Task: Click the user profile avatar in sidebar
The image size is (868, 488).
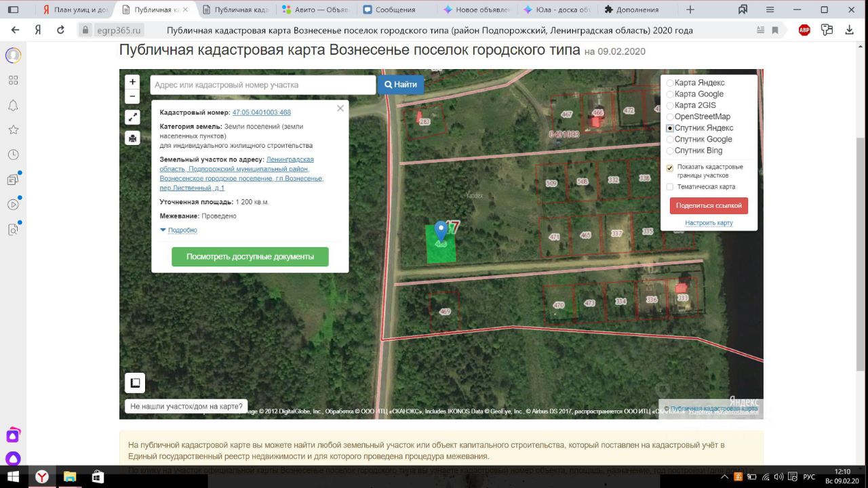Action: 13,56
